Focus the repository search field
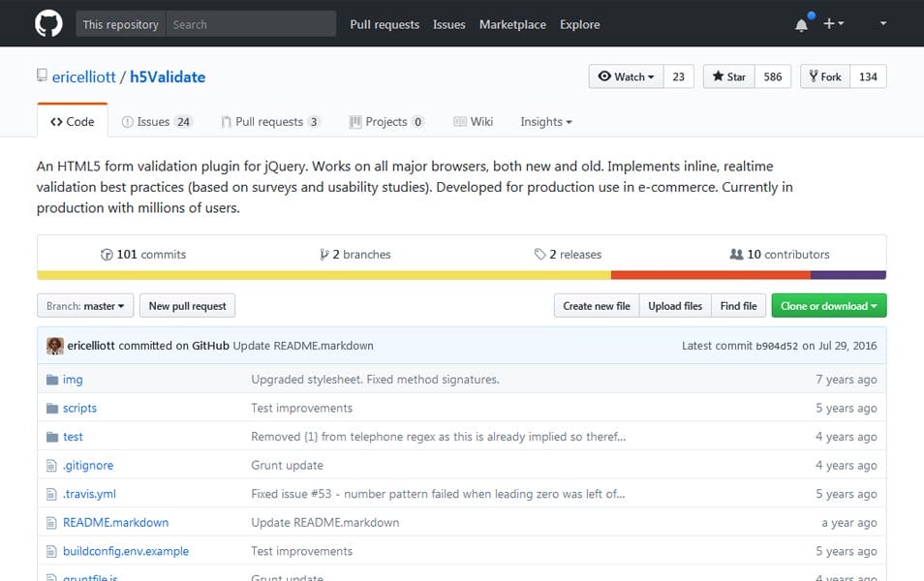924x581 pixels. (250, 24)
